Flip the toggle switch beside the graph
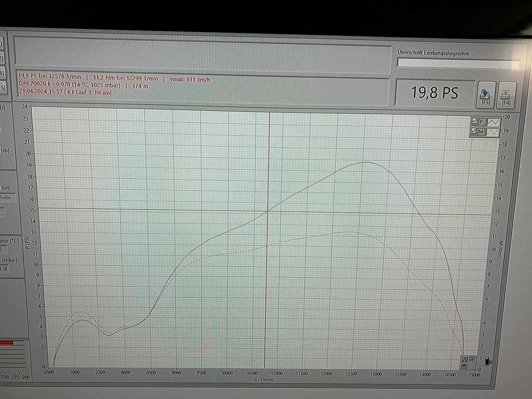This screenshot has height=399, width=532. coord(487,361)
